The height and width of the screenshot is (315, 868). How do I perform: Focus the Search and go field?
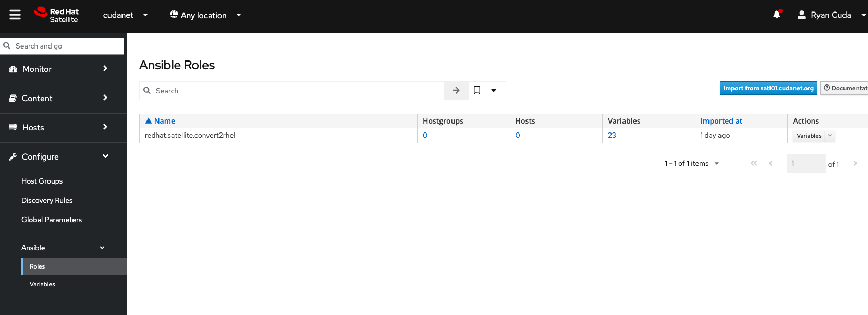click(62, 46)
